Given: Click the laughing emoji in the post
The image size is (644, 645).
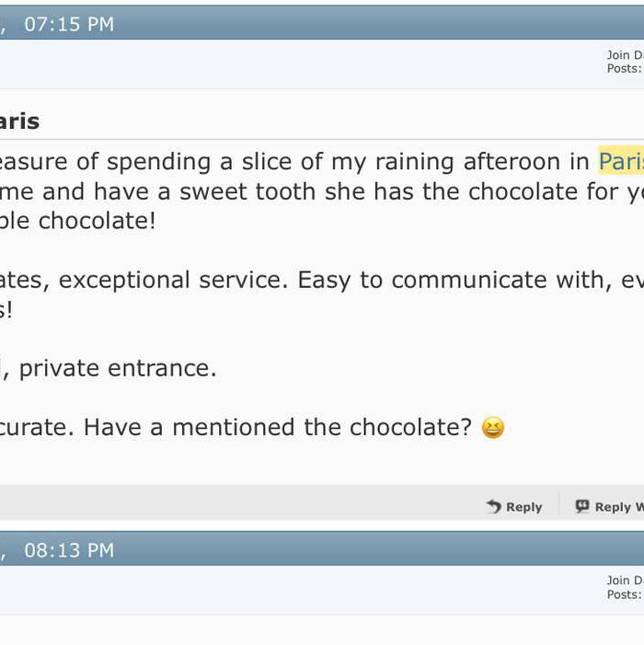Looking at the screenshot, I should [x=493, y=428].
